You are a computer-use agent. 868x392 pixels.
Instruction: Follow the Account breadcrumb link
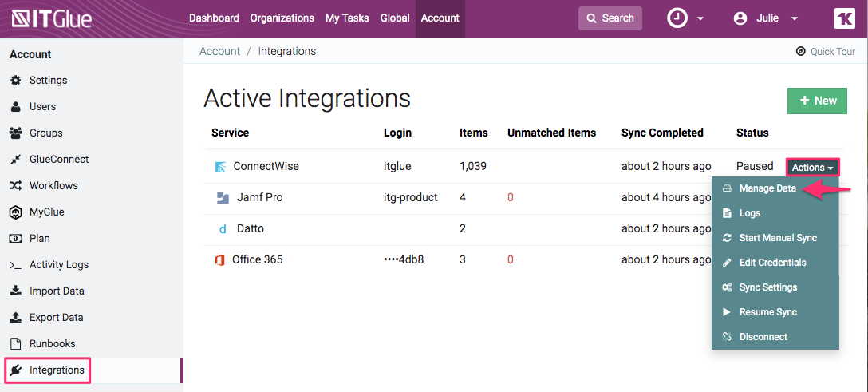click(x=219, y=51)
